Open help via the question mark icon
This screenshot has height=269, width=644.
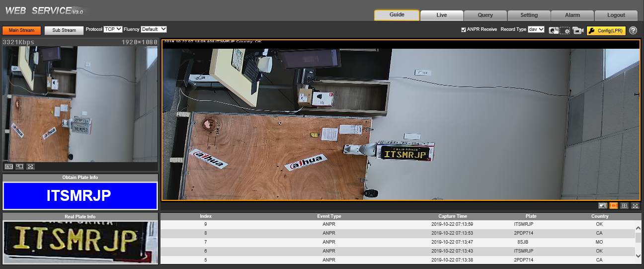coord(633,30)
